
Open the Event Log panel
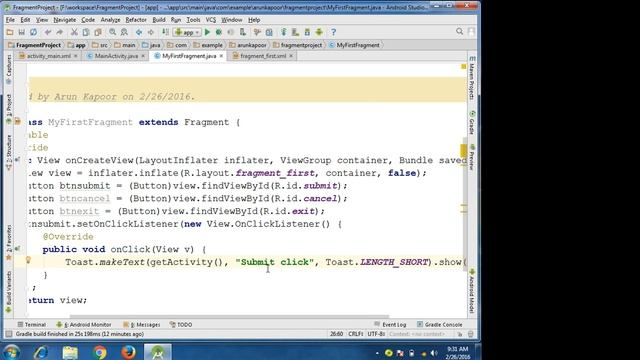(390, 324)
